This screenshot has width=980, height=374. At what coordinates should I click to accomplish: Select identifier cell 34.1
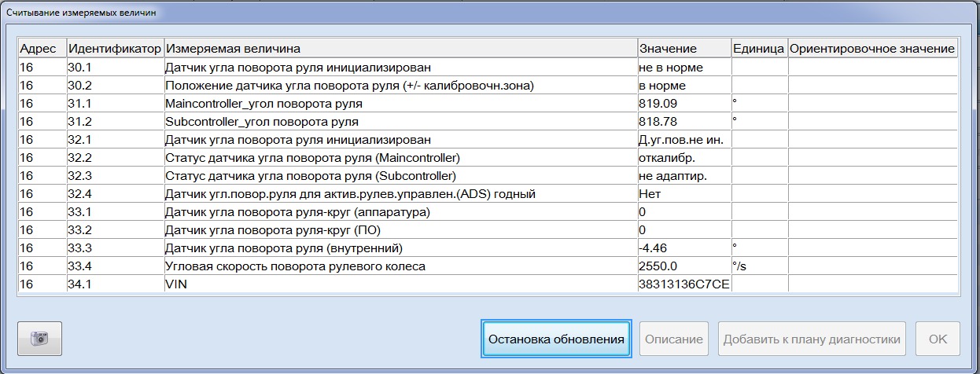click(115, 284)
